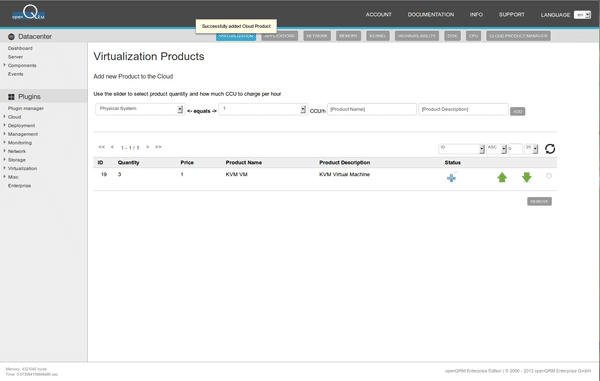The image size is (600, 381).
Task: Go to next page of results
Action: 147,147
